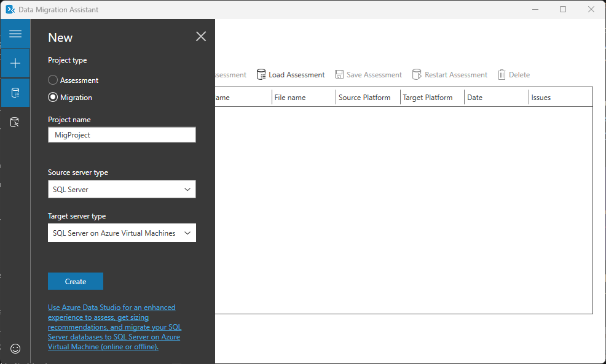606x364 pixels.
Task: Open the Source server type dropdown
Action: click(x=122, y=189)
